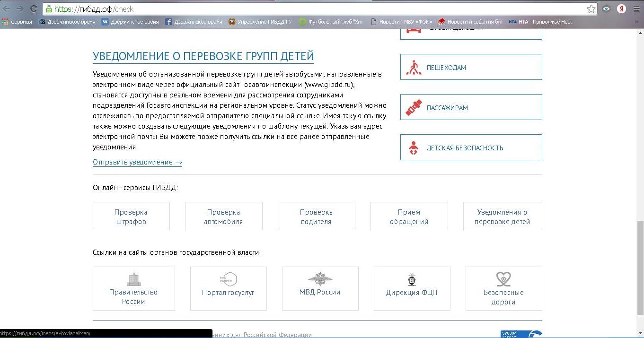This screenshot has width=644, height=338.
Task: Click the Правительство России building icon
Action: (134, 279)
